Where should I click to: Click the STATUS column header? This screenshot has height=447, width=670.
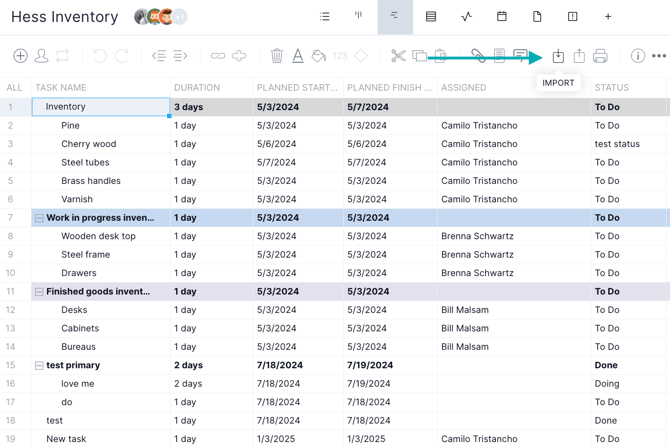tap(611, 88)
